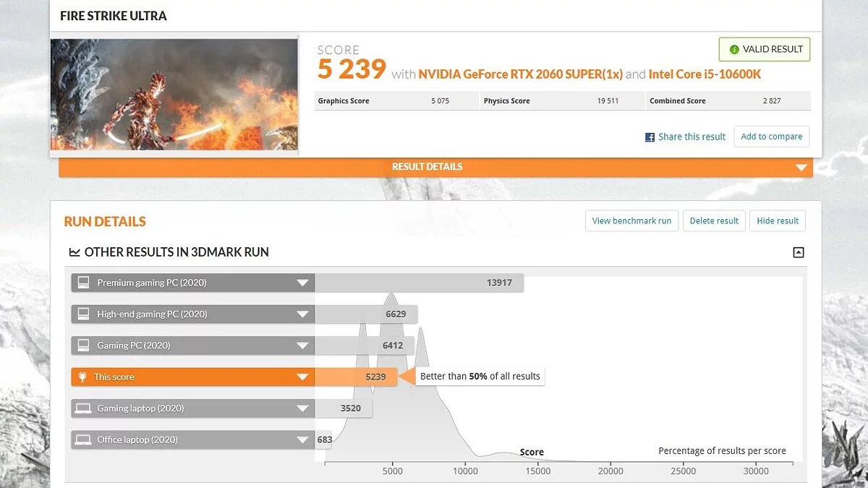The image size is (868, 488).
Task: Click the 6629 score bar for High-end gaming PC
Action: click(366, 314)
